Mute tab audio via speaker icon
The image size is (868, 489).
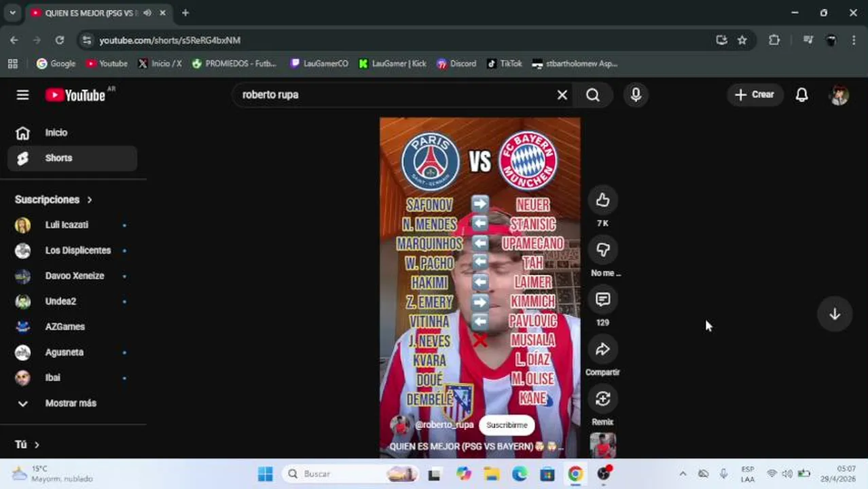click(147, 13)
